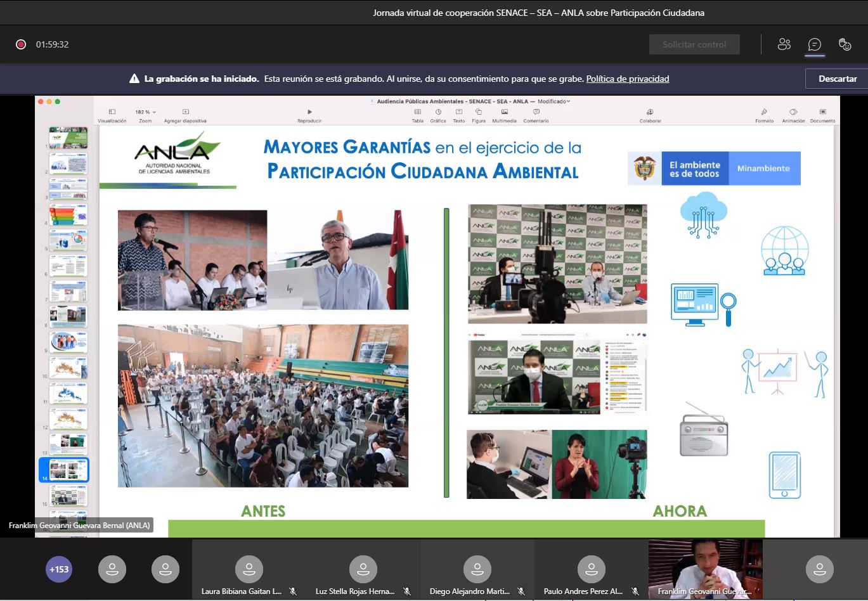
Task: Expand the Visualización view menu
Action: pos(112,112)
